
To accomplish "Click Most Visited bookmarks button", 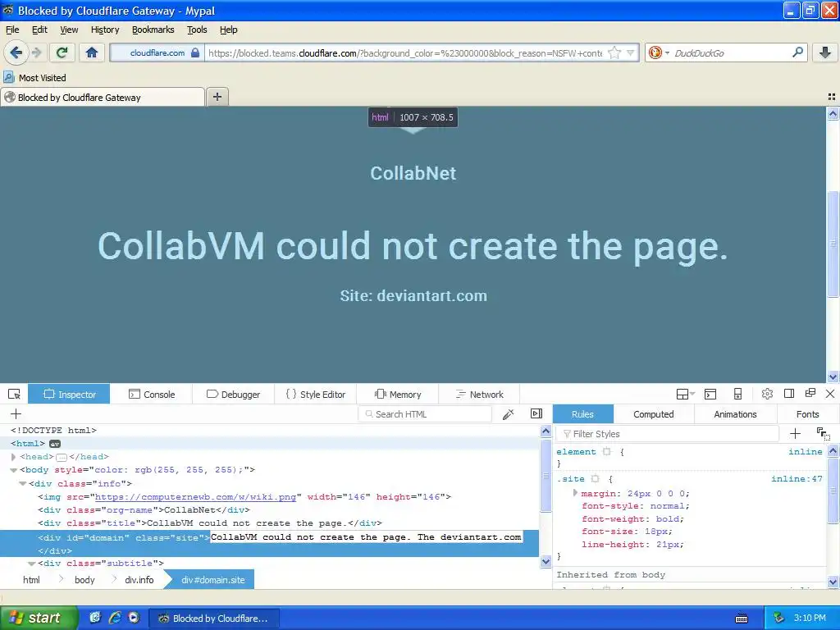I will pos(34,78).
